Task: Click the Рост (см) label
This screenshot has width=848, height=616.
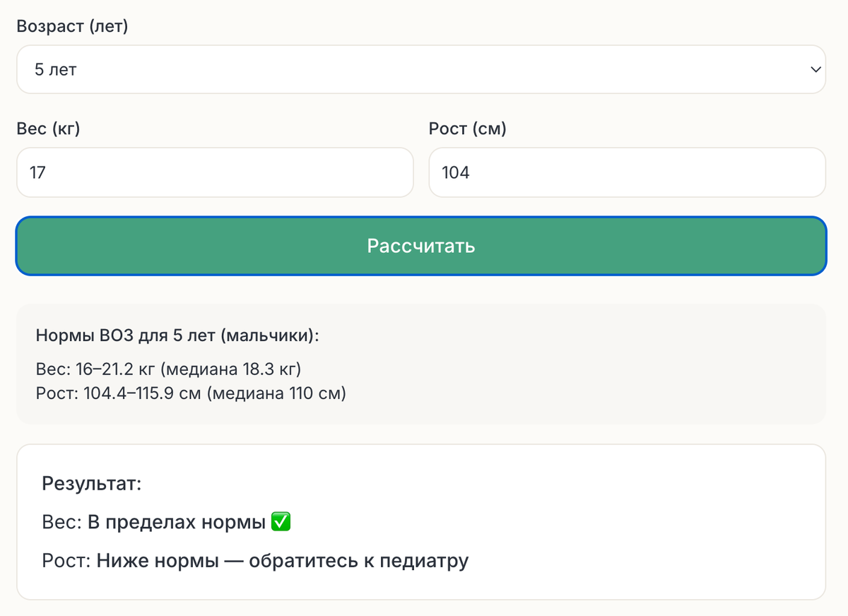Action: [x=467, y=129]
